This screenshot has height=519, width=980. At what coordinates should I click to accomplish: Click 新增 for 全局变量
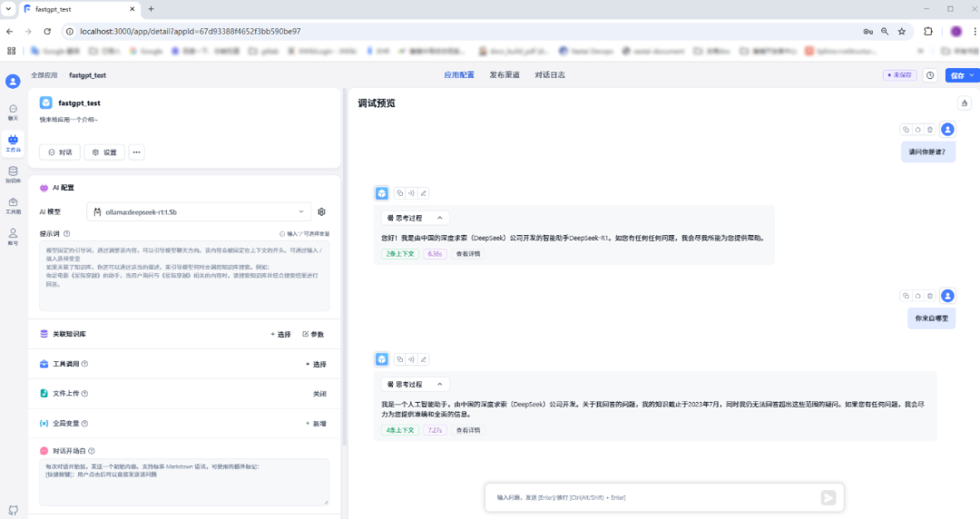(x=316, y=424)
